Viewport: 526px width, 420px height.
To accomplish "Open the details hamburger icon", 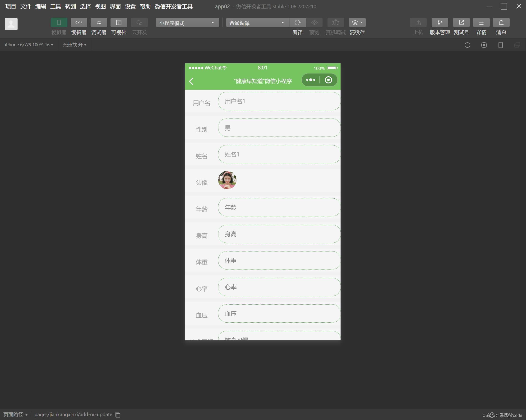I will pyautogui.click(x=481, y=23).
